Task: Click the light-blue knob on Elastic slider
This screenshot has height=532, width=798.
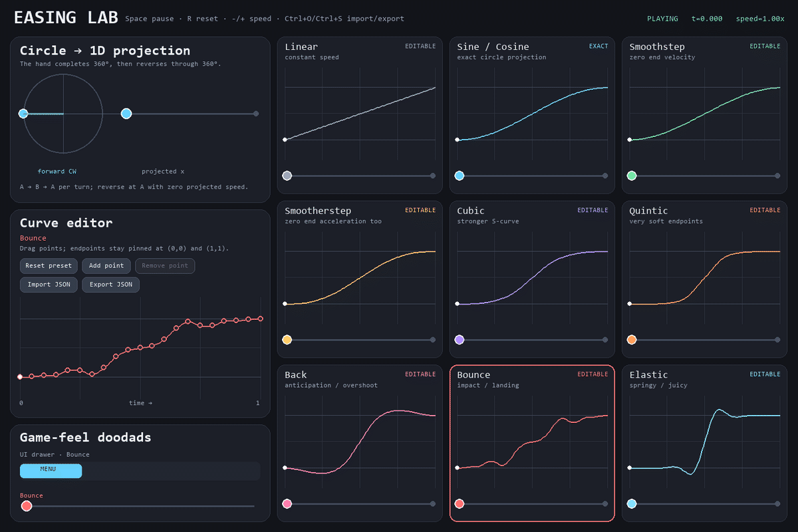Action: [632, 503]
